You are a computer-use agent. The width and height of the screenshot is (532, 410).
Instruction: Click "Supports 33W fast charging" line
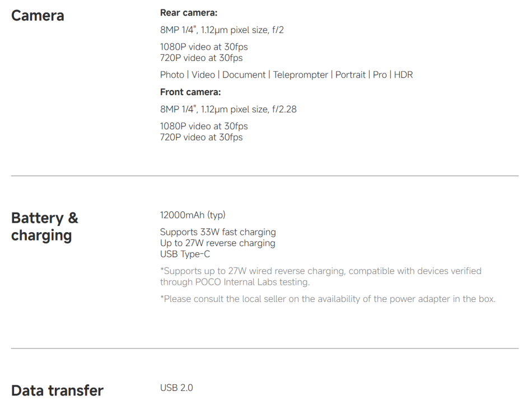218,232
